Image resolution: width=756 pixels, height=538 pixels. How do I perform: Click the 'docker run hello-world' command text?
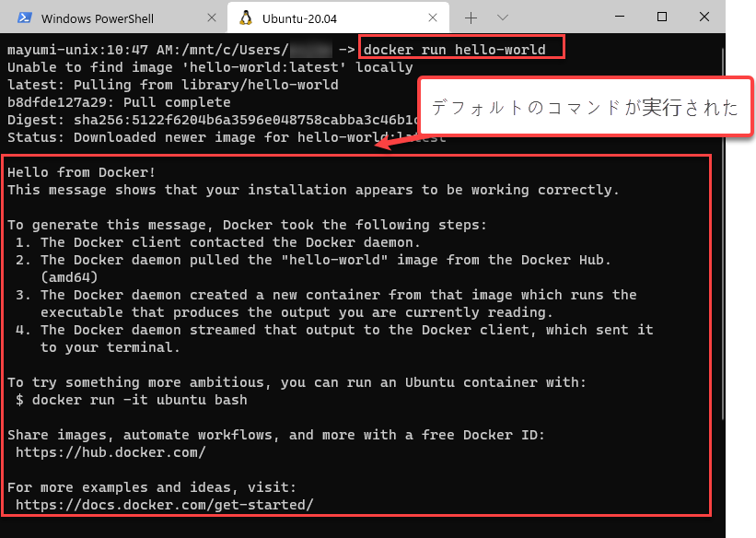pos(454,50)
